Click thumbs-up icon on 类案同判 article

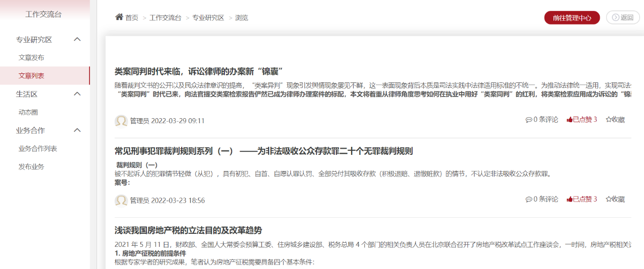570,120
